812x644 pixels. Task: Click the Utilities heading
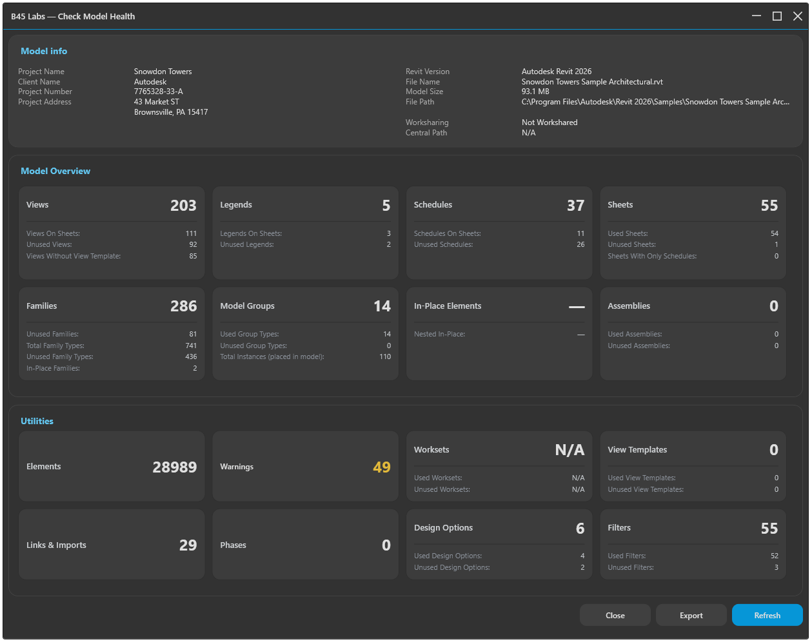point(37,421)
